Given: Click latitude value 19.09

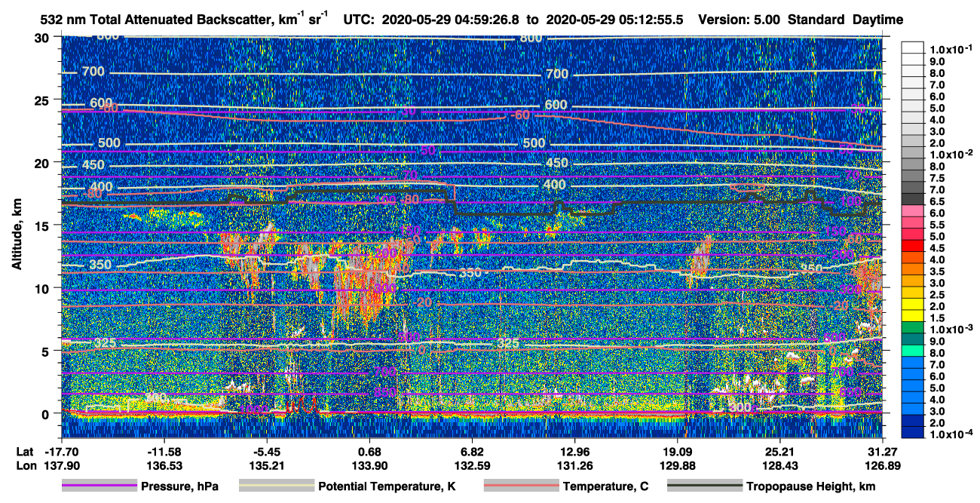Looking at the screenshot, I should tap(678, 452).
